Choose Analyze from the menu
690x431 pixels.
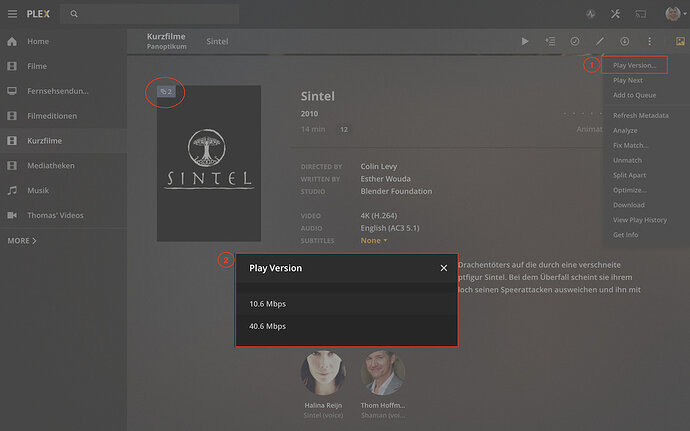625,130
